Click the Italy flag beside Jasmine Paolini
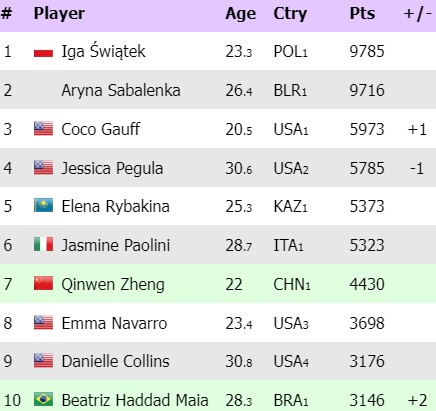This screenshot has width=436, height=411. point(43,244)
